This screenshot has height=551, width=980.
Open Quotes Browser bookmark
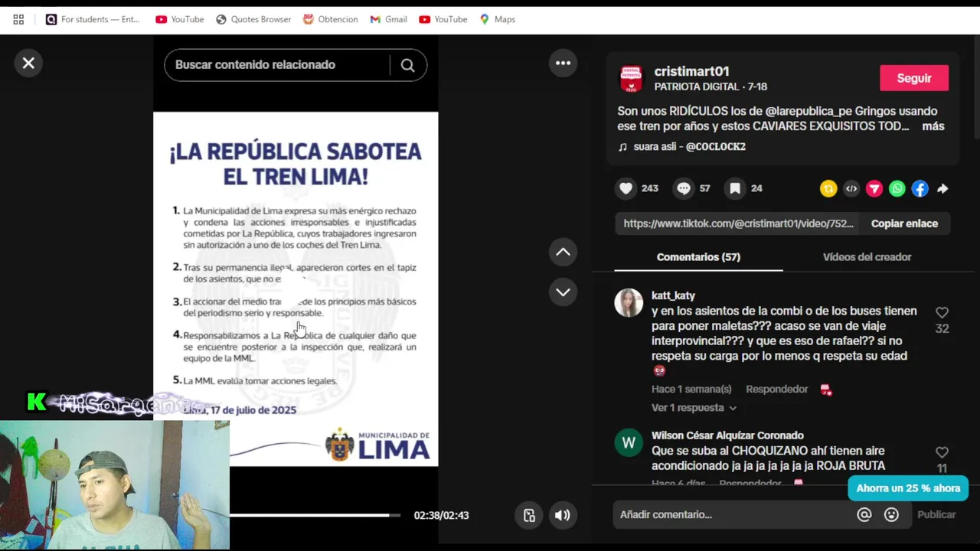tap(253, 19)
